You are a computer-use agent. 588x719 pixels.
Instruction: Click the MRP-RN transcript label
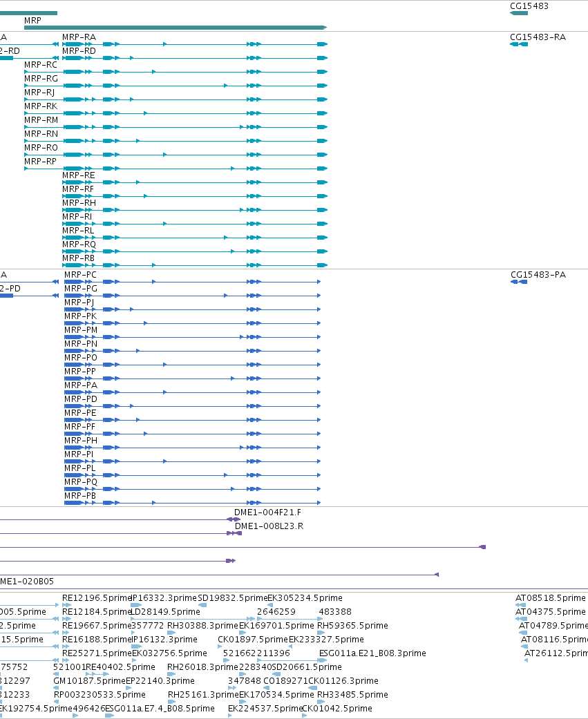tap(41, 133)
